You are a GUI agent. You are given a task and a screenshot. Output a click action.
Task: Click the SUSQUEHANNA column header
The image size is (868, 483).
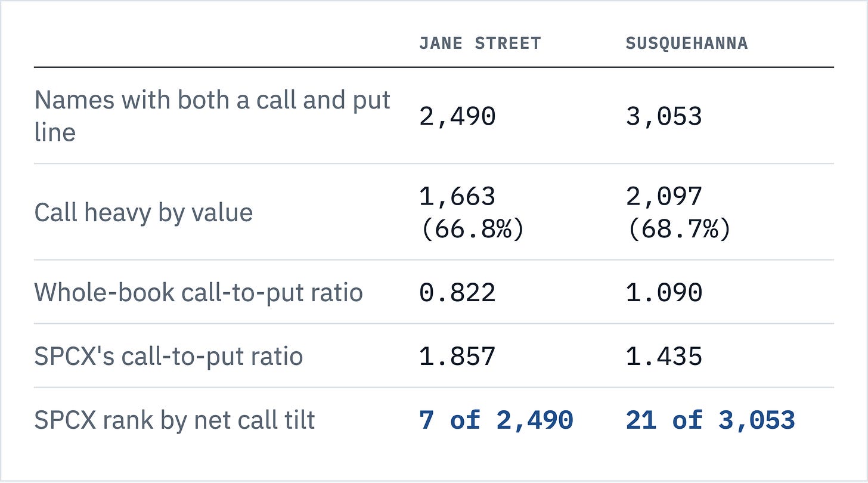(x=687, y=44)
